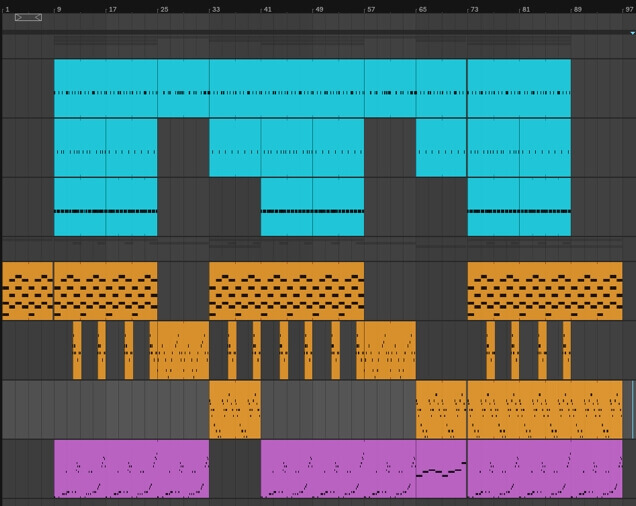Click bar 89 marker on the ruler
Screen dimensions: 636x506
(578, 9)
